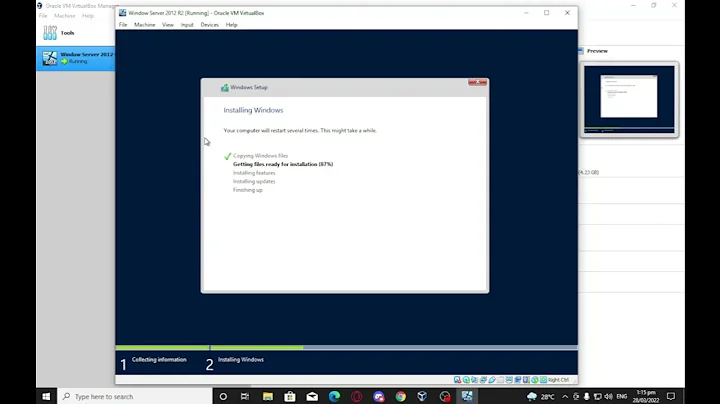Screen dimensions: 720x404
Task: Click the display settings icon in VM status bar
Action: point(509,380)
